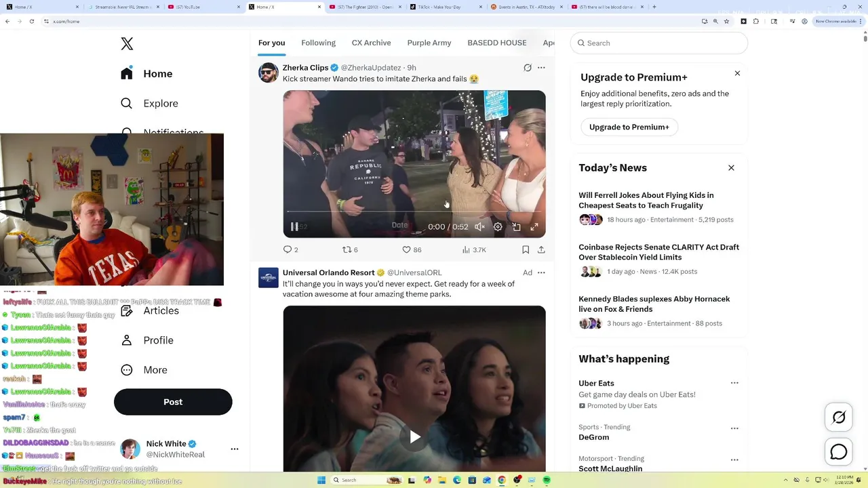Open Zerka Clips profile avatar
The image size is (868, 488).
pyautogui.click(x=269, y=73)
